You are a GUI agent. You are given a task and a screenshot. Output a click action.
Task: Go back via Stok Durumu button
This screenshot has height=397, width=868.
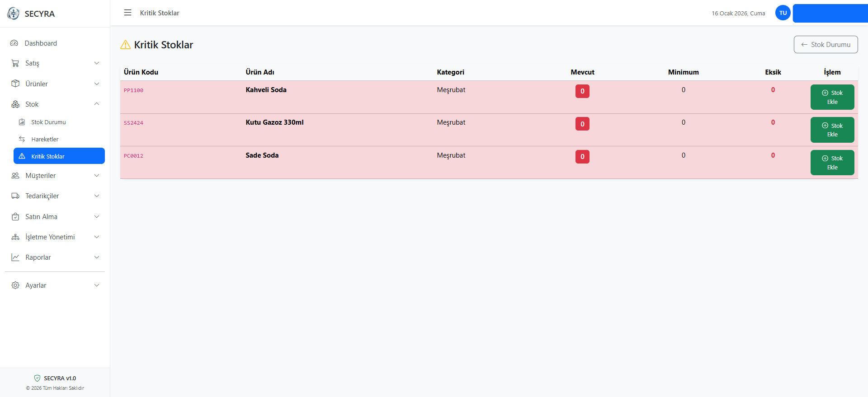(826, 45)
